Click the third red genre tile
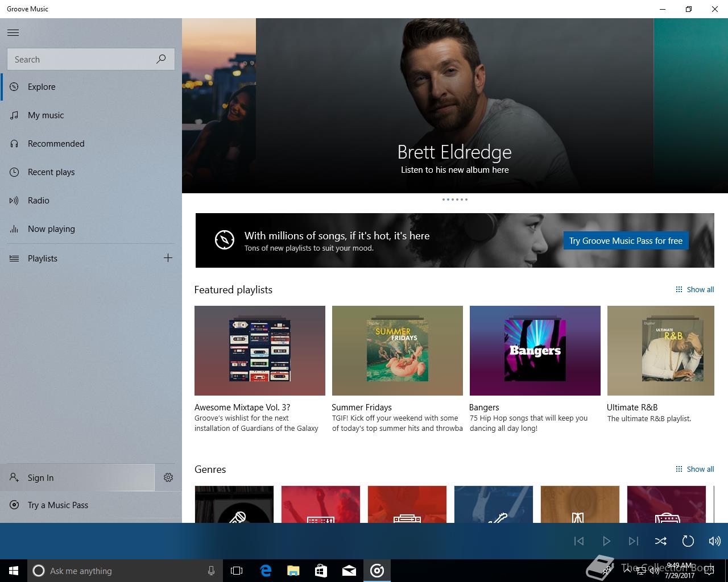 tap(407, 504)
